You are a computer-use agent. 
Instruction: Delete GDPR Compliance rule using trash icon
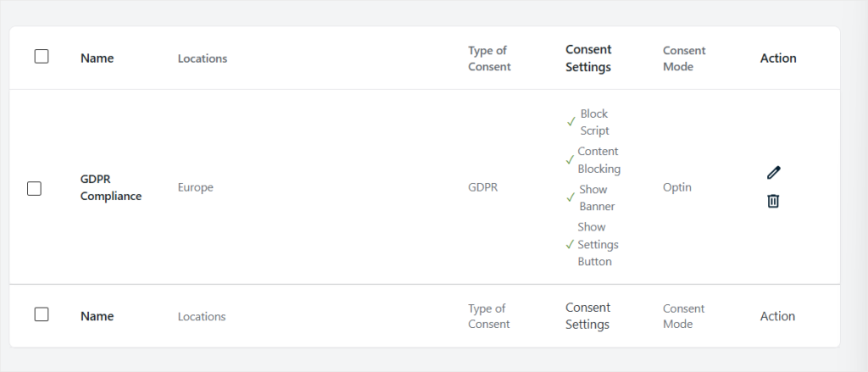click(x=773, y=201)
